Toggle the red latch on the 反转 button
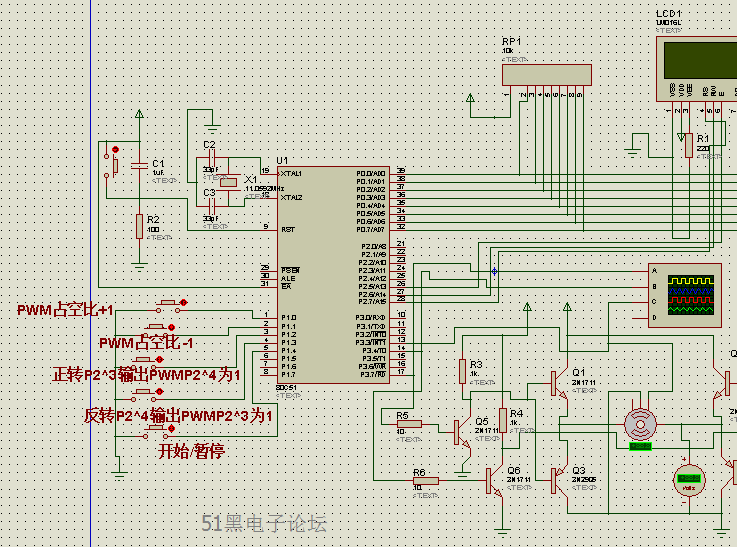Image resolution: width=737 pixels, height=547 pixels. [x=159, y=391]
